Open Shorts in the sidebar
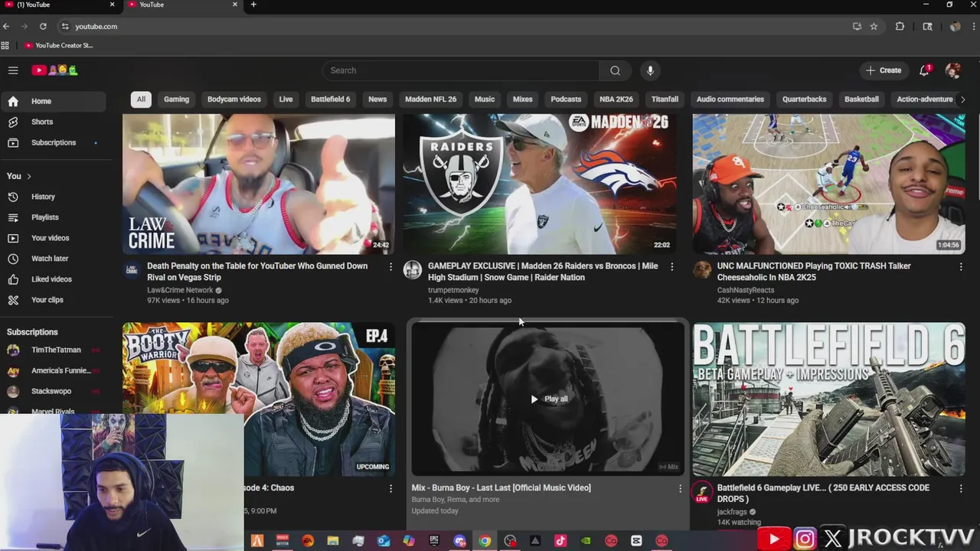Screen dimensions: 980x551 [53, 122]
